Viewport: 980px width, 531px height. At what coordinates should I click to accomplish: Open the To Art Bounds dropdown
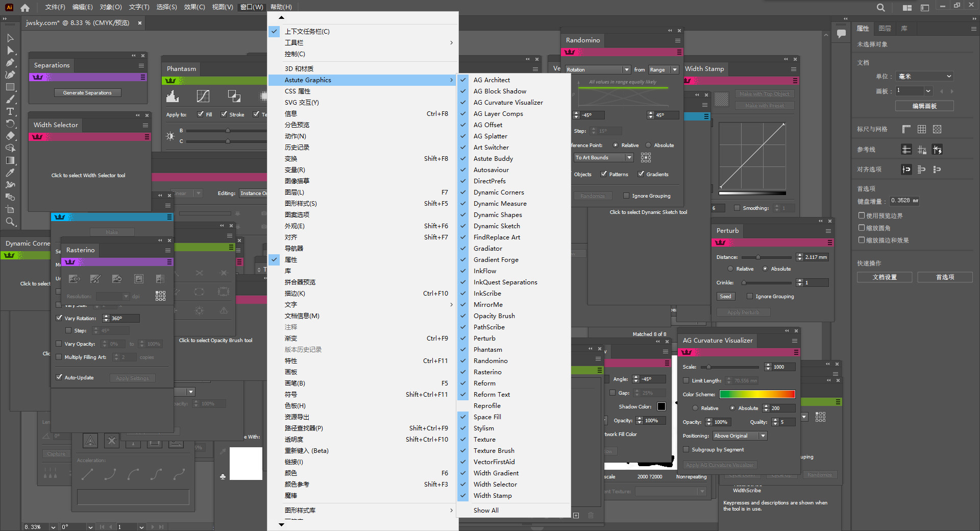pyautogui.click(x=603, y=157)
